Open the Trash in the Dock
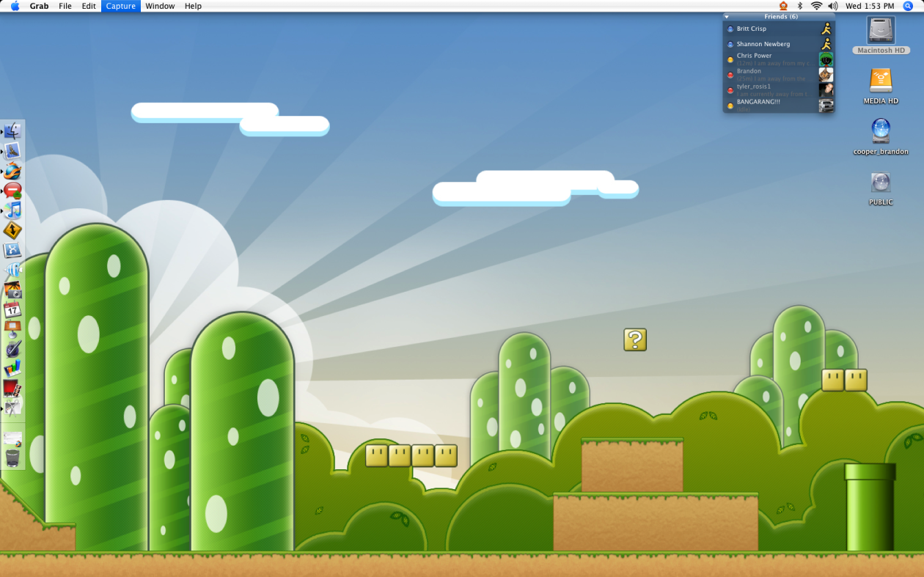The width and height of the screenshot is (924, 577). [12, 458]
